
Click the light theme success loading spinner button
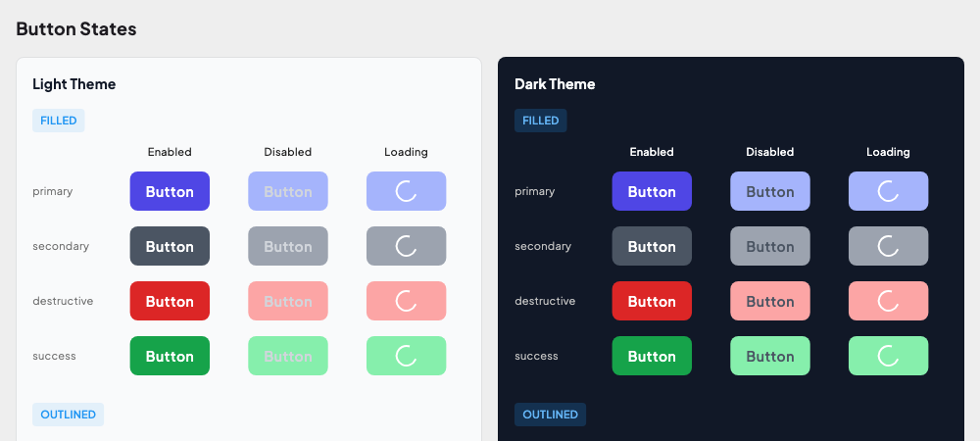(x=406, y=356)
